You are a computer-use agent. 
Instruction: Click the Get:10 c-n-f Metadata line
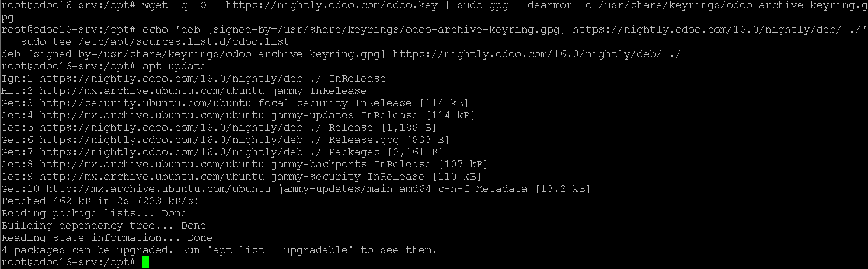tap(296, 189)
